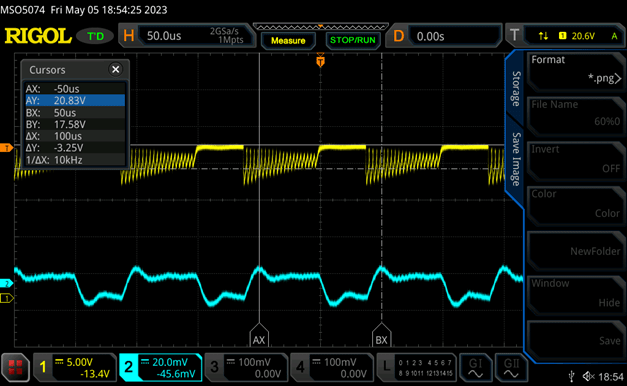Click the RIGOL logo
627x386 pixels.
(x=38, y=36)
